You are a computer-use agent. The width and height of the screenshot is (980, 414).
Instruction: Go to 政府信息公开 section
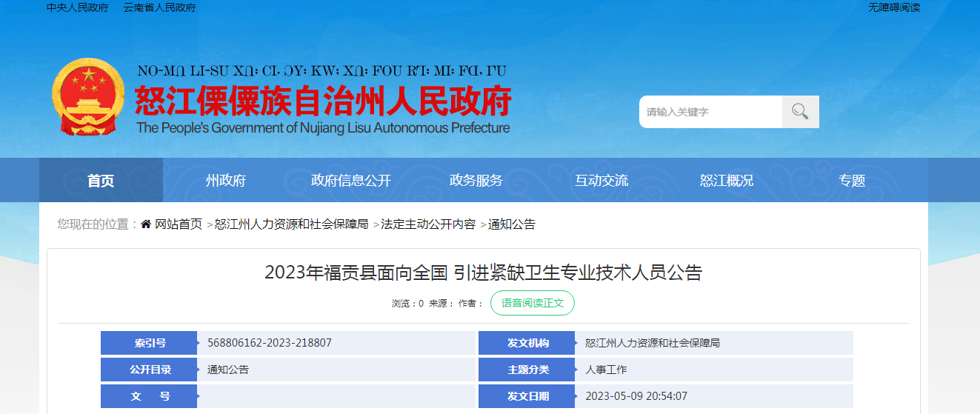[350, 181]
